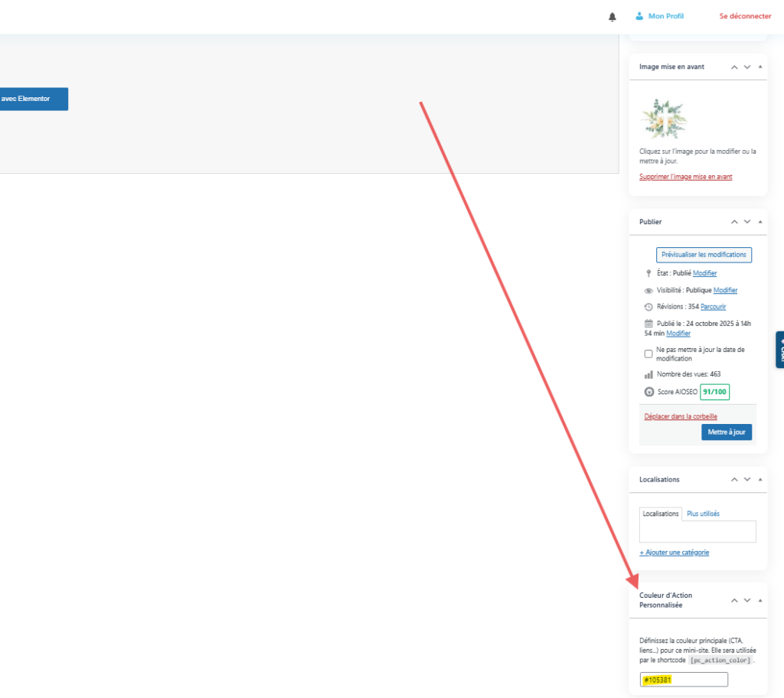This screenshot has height=698, width=784.
Task: Collapse Couleur d'Action Personnalisée panel
Action: pos(759,601)
